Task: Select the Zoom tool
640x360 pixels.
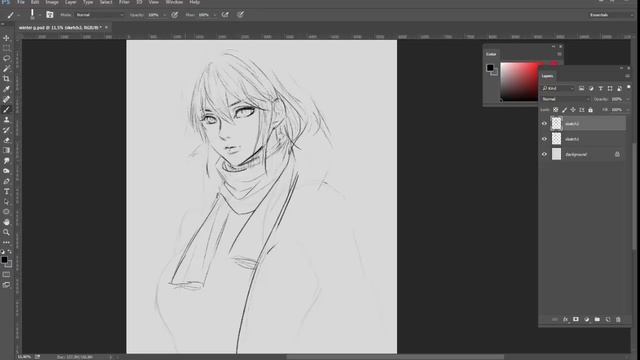Action: (6, 232)
